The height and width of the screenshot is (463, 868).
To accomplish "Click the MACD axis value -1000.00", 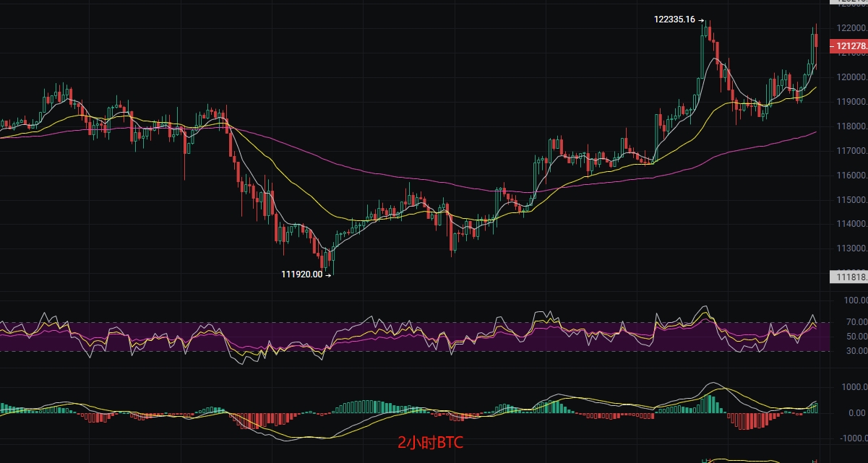I will click(854, 438).
